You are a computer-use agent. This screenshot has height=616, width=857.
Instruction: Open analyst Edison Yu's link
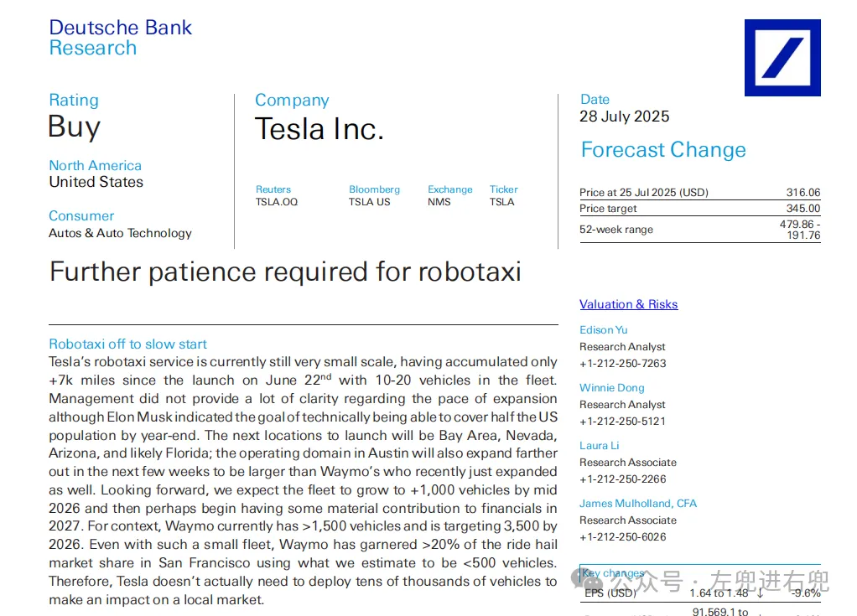click(603, 329)
